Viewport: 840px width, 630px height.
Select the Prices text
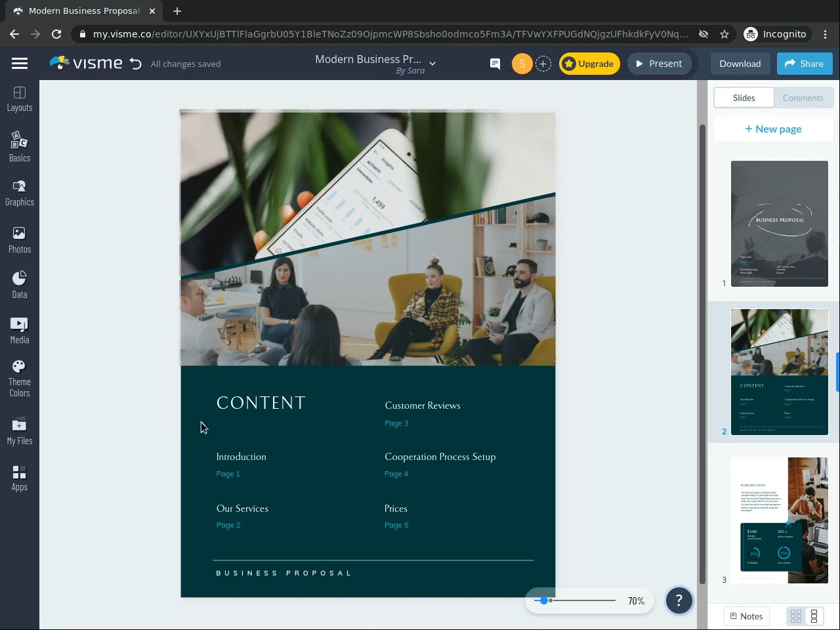(x=396, y=509)
